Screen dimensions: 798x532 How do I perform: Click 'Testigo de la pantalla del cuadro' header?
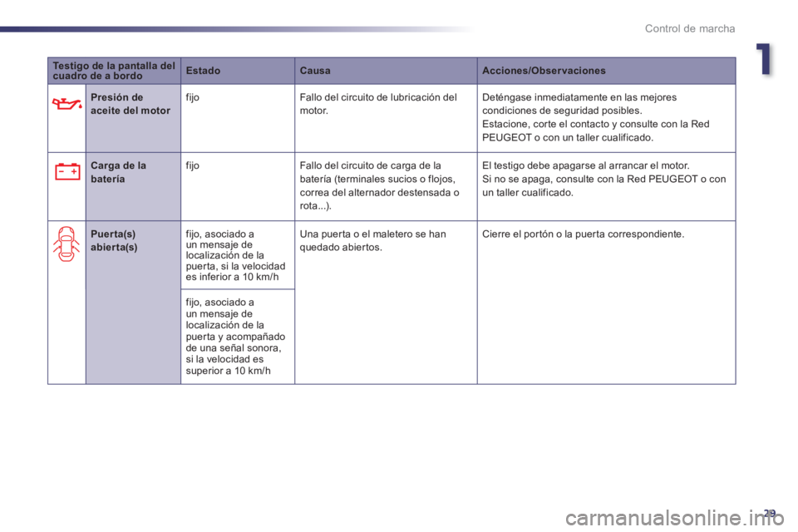[114, 71]
